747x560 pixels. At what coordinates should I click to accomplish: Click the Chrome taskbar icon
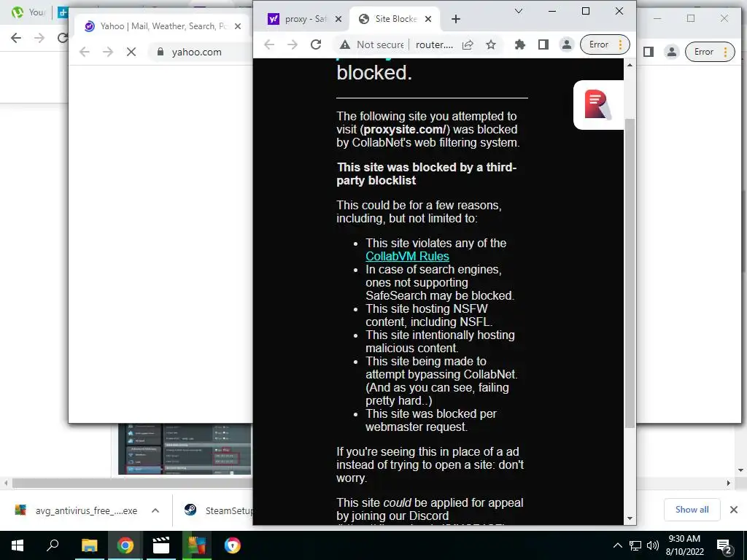point(125,545)
